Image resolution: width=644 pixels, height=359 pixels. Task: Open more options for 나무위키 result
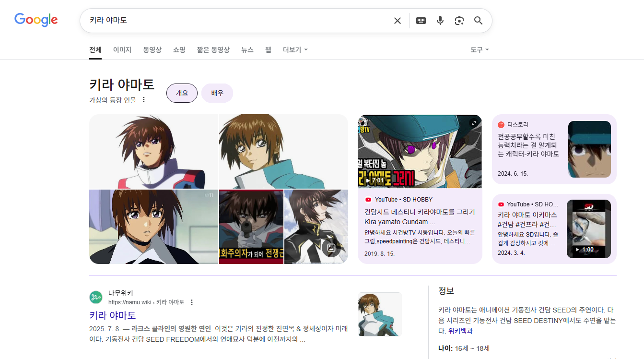[x=192, y=302]
